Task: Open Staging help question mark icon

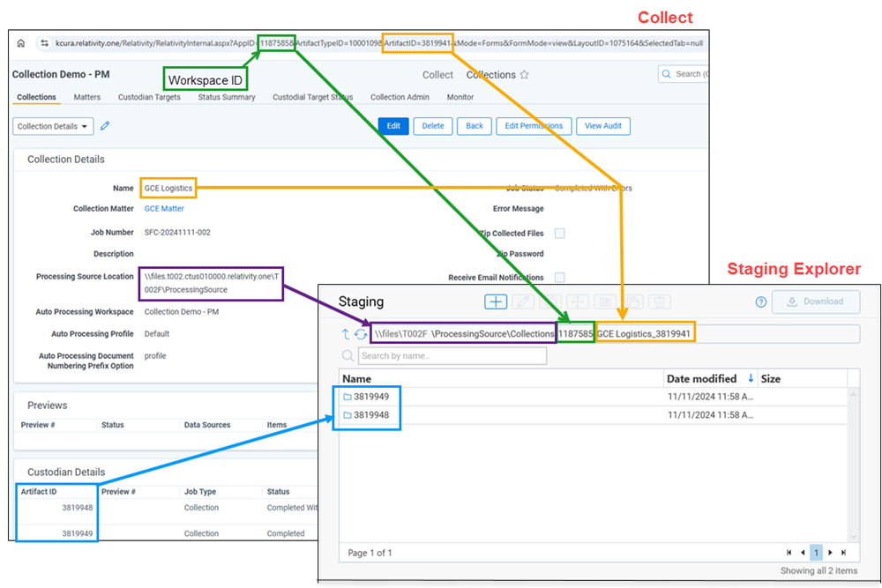Action: (x=760, y=302)
